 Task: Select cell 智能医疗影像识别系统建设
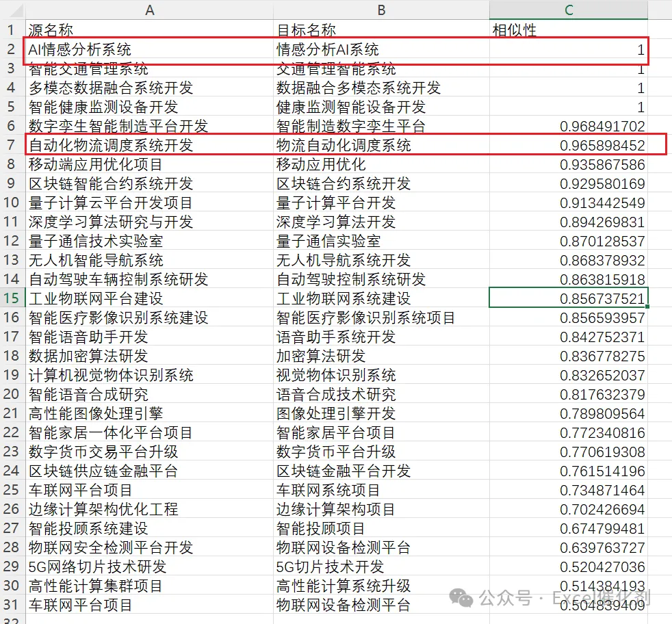click(x=150, y=317)
